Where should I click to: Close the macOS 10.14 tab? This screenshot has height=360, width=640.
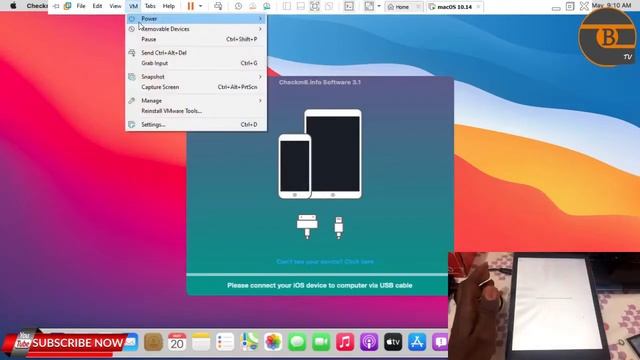[x=478, y=7]
